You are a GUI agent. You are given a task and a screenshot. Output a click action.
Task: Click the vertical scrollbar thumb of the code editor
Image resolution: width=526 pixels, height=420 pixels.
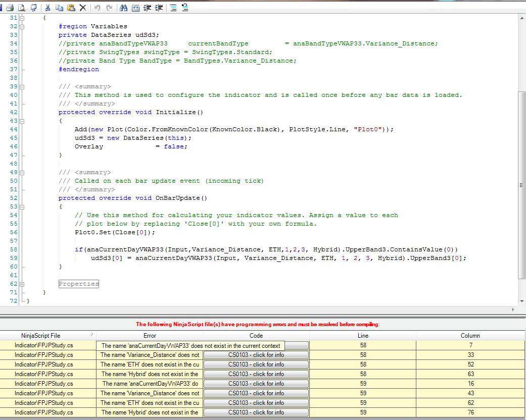coord(521,185)
